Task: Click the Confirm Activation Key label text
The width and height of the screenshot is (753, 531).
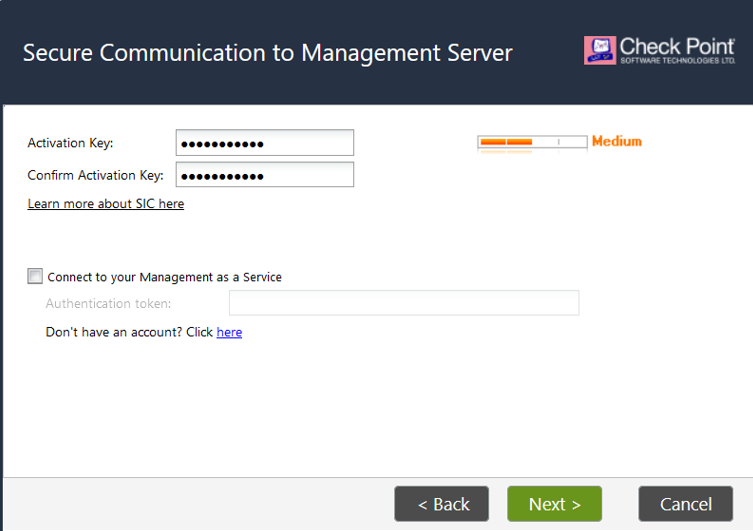Action: click(95, 175)
